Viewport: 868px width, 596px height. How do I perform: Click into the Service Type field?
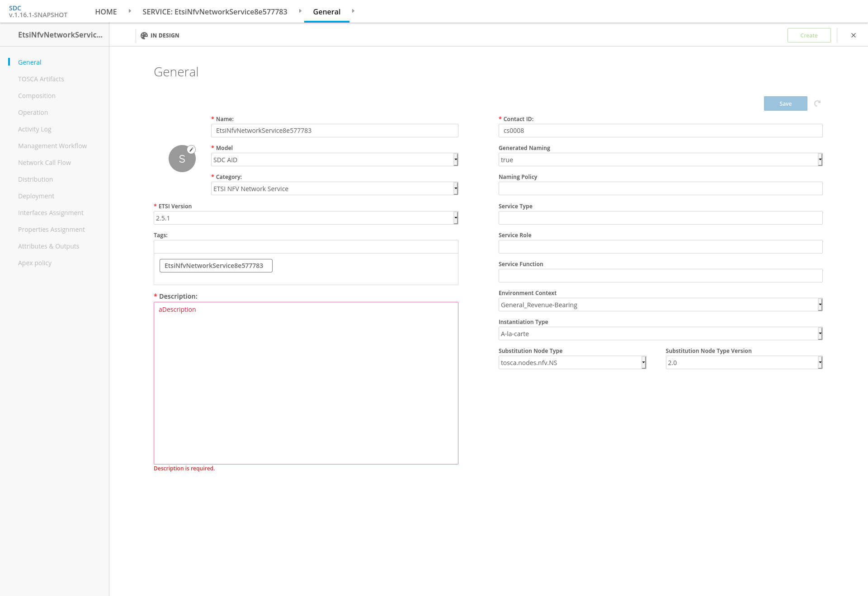tap(660, 218)
